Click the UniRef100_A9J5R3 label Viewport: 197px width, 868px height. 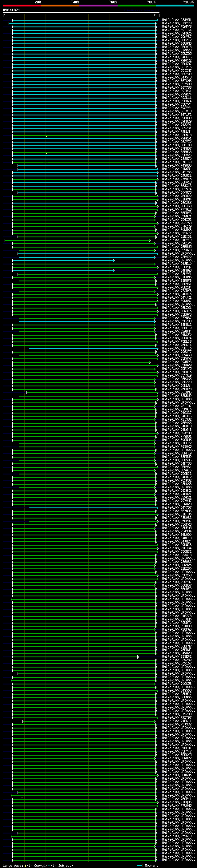(177, 362)
